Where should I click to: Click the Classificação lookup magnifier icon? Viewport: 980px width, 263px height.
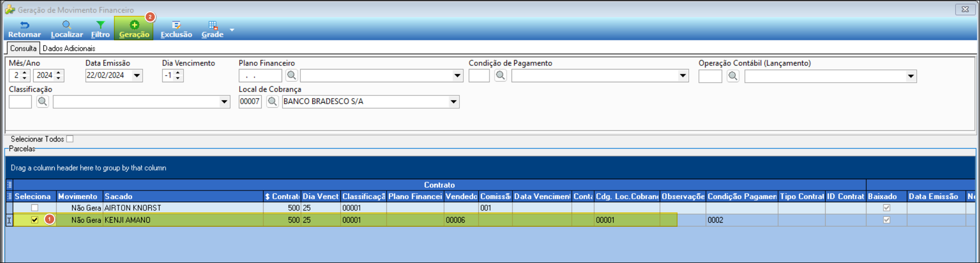(42, 102)
